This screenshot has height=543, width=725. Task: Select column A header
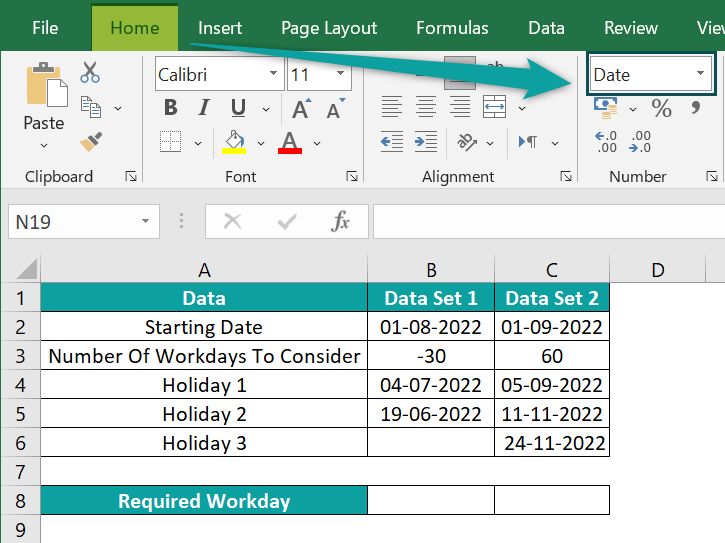[x=204, y=270]
